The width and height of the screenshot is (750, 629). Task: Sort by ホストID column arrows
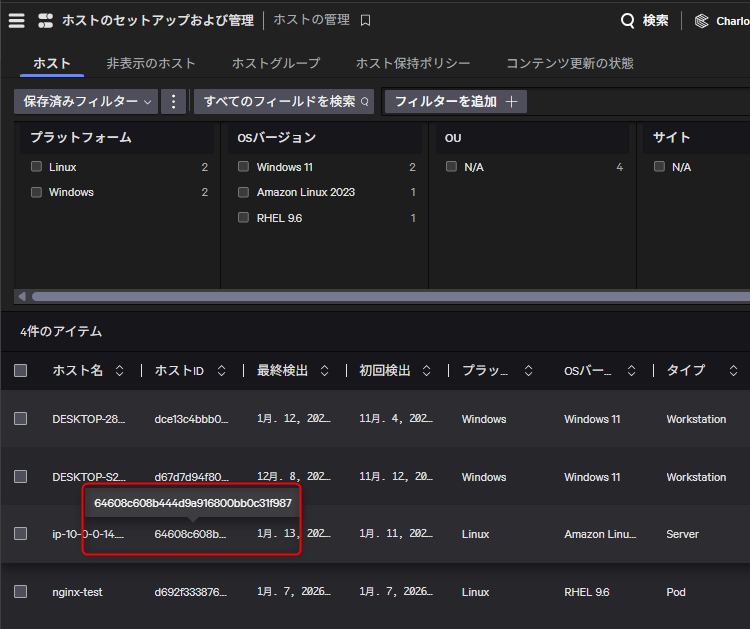click(x=222, y=371)
